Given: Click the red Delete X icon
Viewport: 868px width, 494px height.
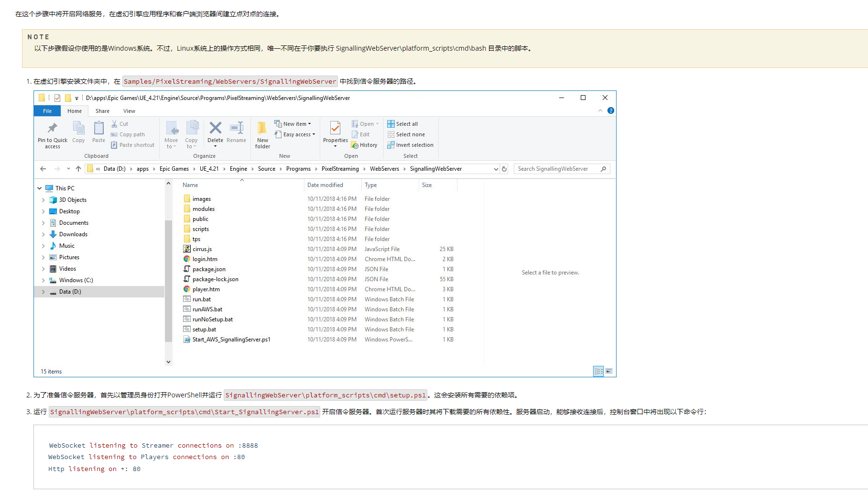Looking at the screenshot, I should click(x=216, y=128).
